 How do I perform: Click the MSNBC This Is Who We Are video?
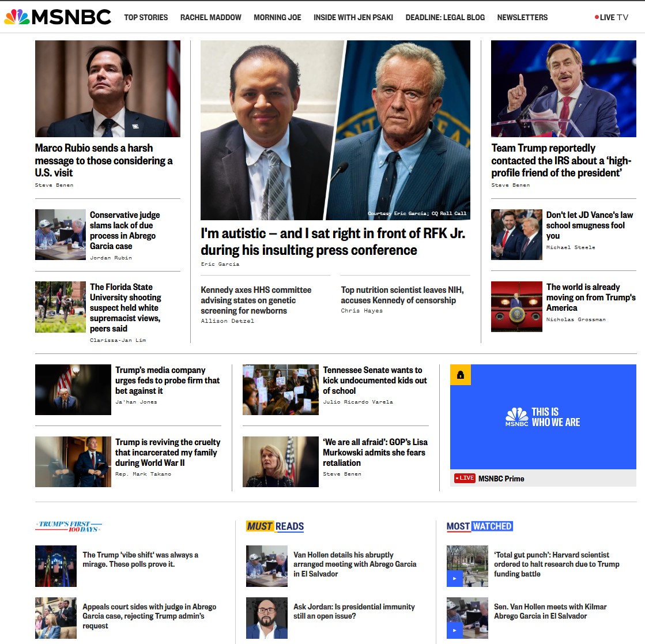pyautogui.click(x=543, y=416)
